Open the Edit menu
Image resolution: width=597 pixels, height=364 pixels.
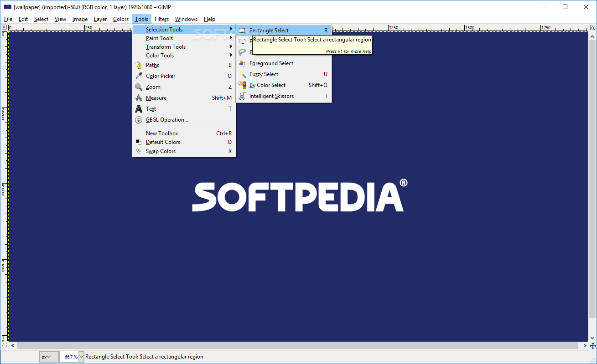(23, 19)
